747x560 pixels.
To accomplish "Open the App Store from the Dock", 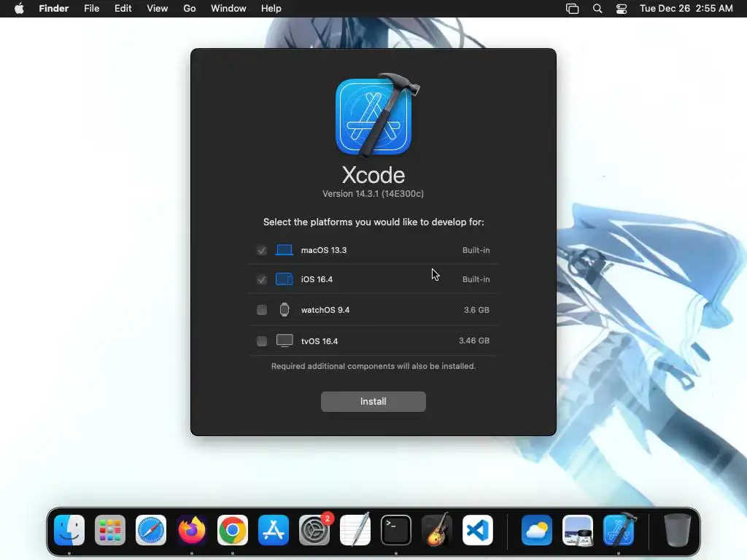I will point(274,529).
